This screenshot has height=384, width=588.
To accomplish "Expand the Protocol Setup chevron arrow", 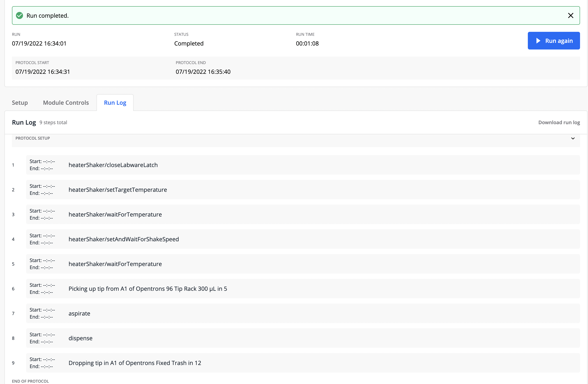I will point(573,138).
